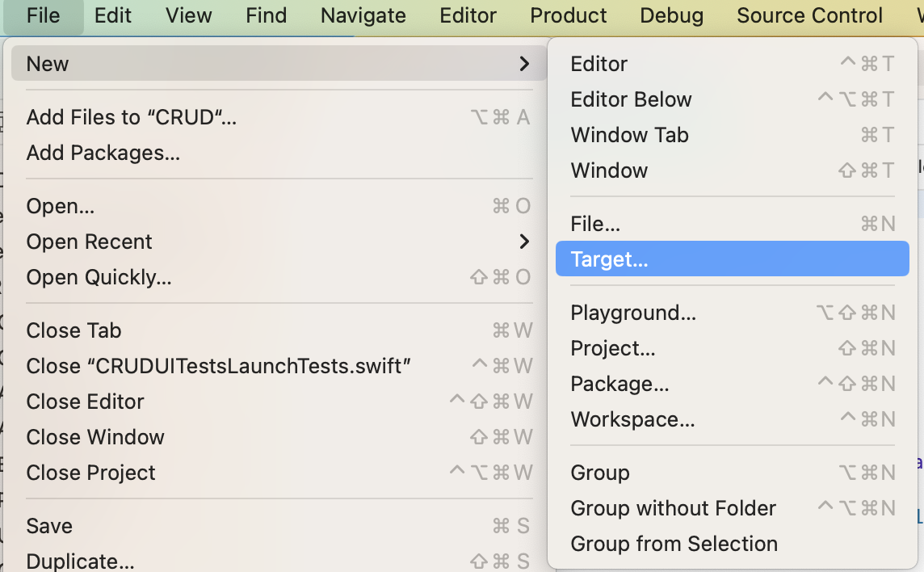Open the Debug menu

point(672,16)
